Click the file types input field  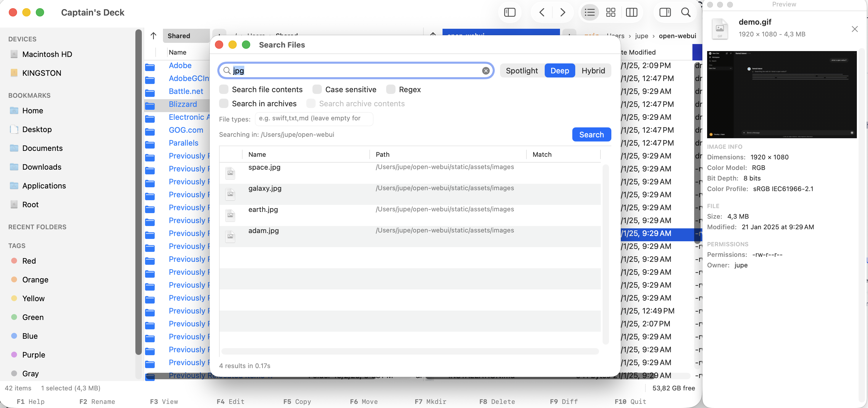point(314,119)
